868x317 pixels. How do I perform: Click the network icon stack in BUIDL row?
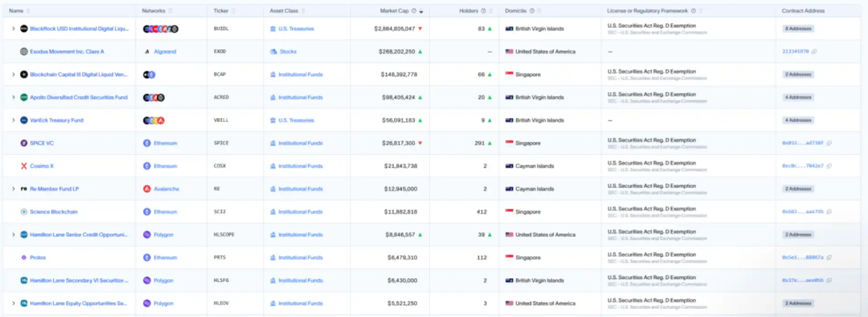pos(160,29)
